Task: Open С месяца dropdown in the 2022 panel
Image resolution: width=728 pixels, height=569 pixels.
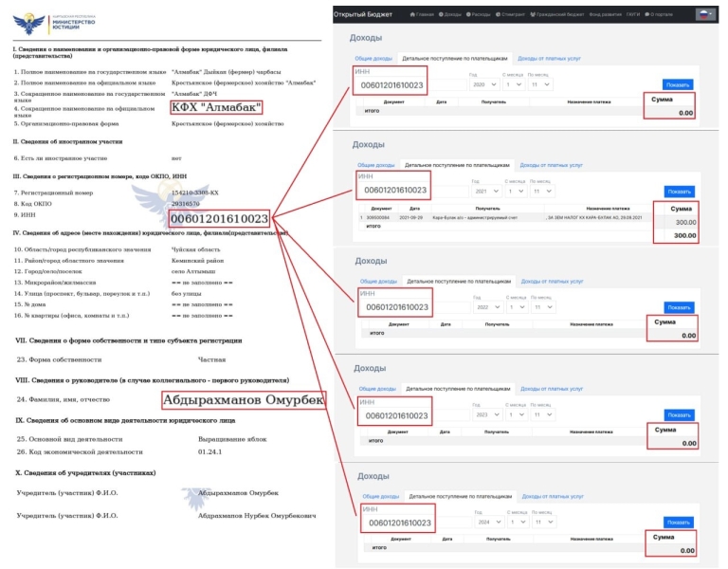Action: click(518, 307)
